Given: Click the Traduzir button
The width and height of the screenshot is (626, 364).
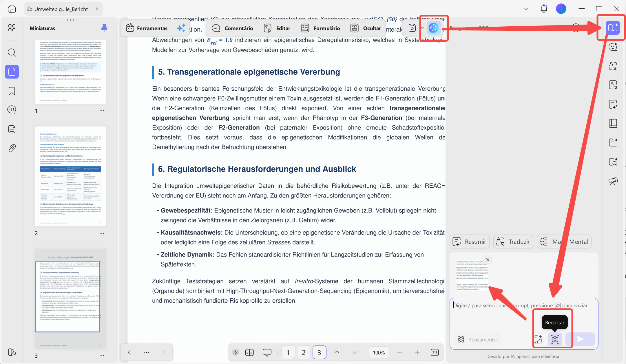Looking at the screenshot, I should coord(513,242).
